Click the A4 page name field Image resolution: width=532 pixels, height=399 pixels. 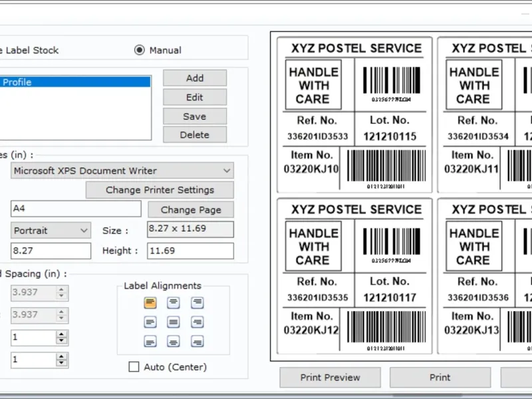click(76, 209)
